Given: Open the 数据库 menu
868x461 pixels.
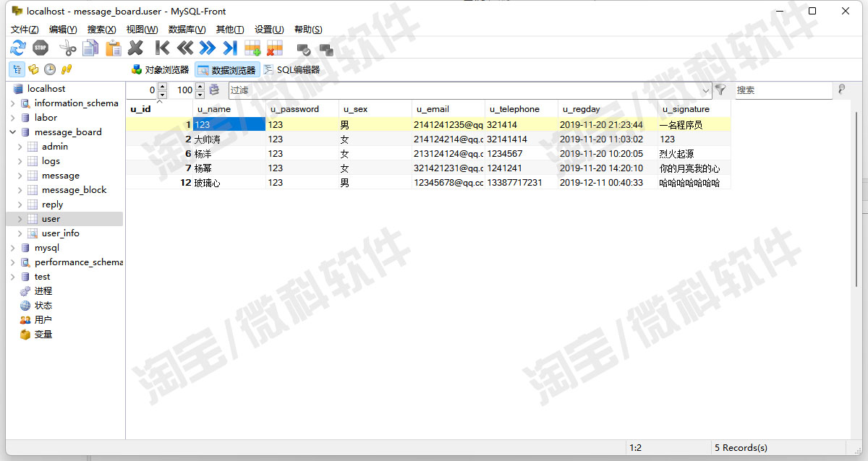Looking at the screenshot, I should click(x=187, y=30).
